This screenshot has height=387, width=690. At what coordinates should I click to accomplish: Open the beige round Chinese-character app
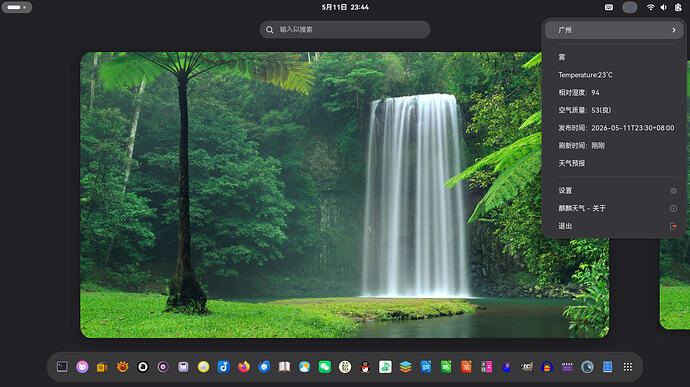345,367
